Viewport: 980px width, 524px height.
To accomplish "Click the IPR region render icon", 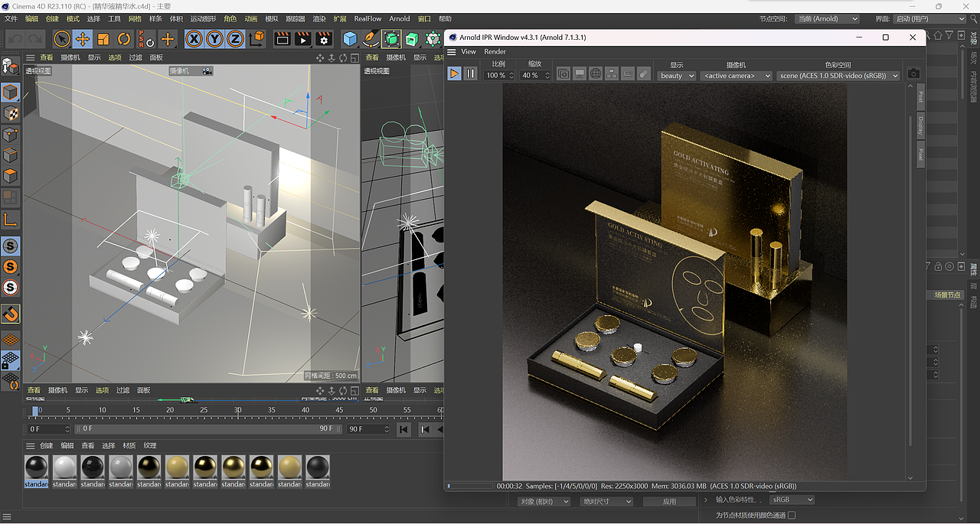I will click(628, 73).
